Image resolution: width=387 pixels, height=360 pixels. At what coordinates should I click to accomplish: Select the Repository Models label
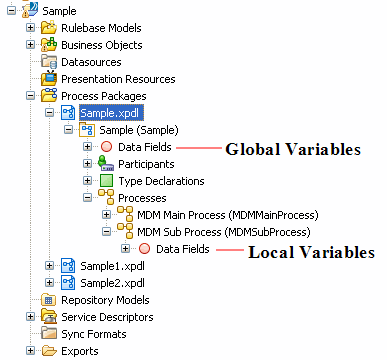(105, 300)
